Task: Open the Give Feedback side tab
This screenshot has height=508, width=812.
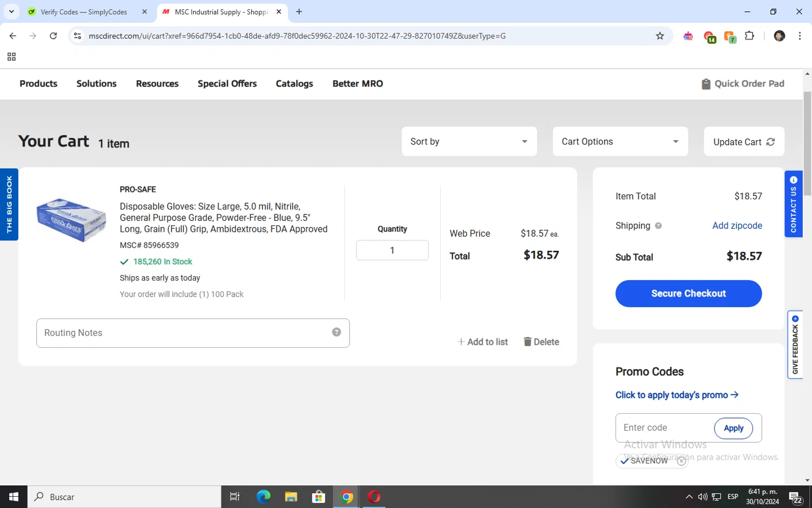Action: (x=795, y=344)
